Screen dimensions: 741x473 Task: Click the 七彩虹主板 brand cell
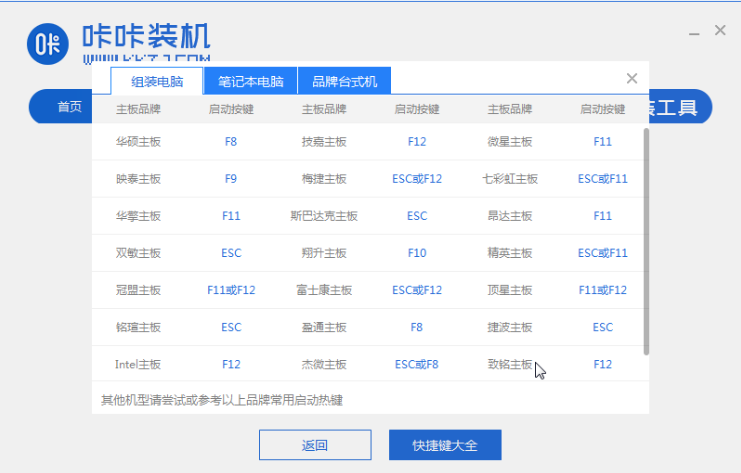click(509, 179)
